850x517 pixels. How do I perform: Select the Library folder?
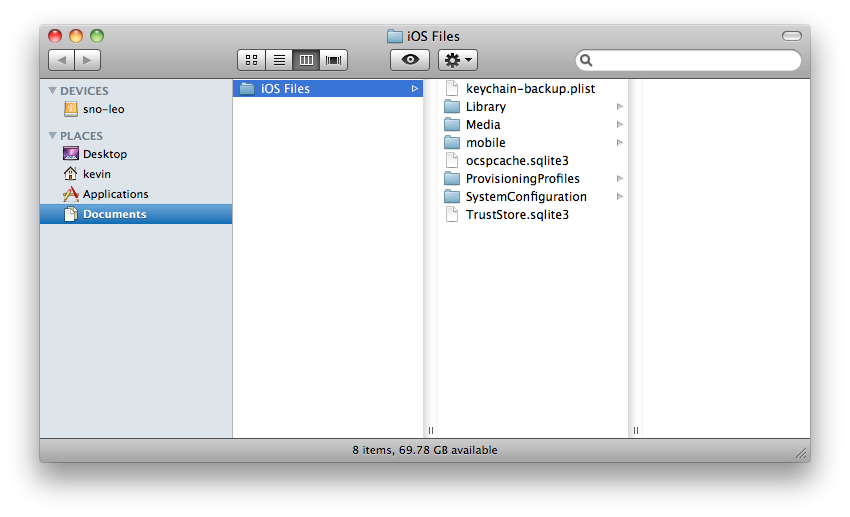pyautogui.click(x=532, y=106)
